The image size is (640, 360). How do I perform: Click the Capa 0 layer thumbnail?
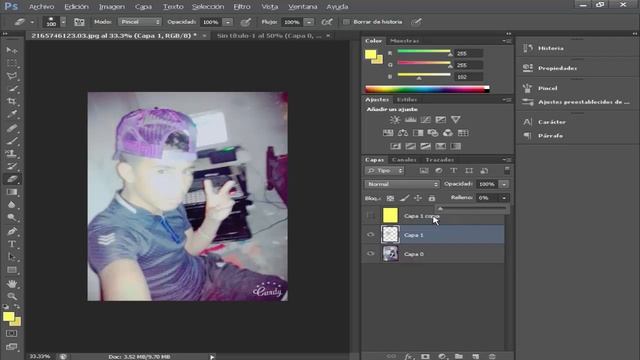click(390, 254)
